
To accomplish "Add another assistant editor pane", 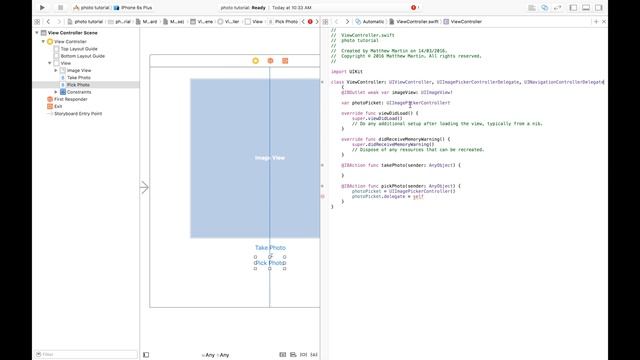I will pyautogui.click(x=596, y=22).
